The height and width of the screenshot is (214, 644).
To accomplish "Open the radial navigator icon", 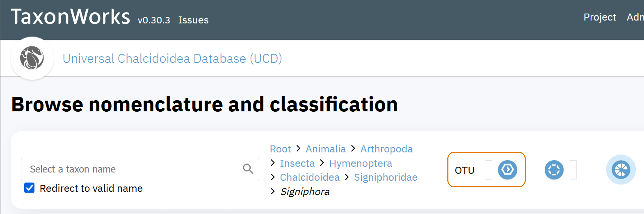I will pyautogui.click(x=554, y=170).
